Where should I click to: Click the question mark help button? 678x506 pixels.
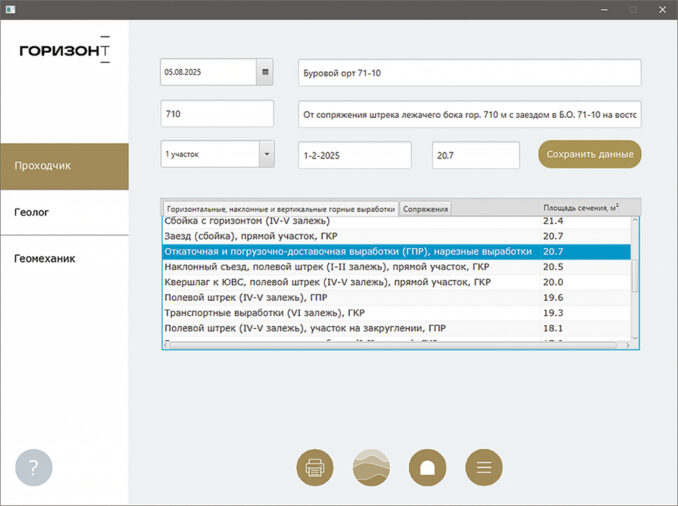(34, 467)
